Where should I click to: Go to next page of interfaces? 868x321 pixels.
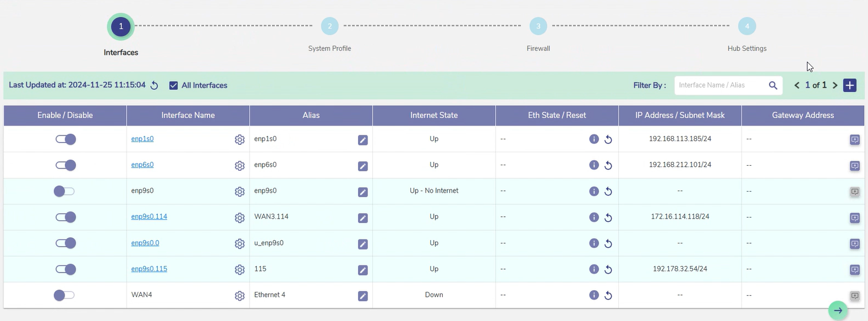point(835,85)
